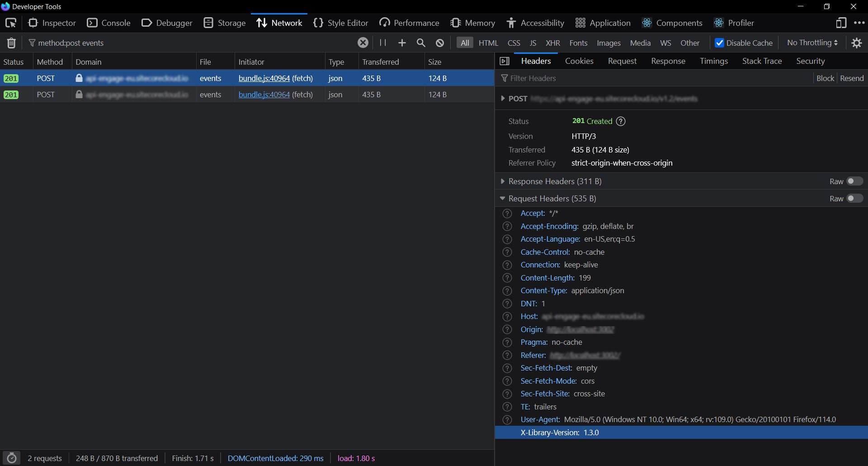868x466 pixels.
Task: Select the second POST events request row
Action: 247,95
